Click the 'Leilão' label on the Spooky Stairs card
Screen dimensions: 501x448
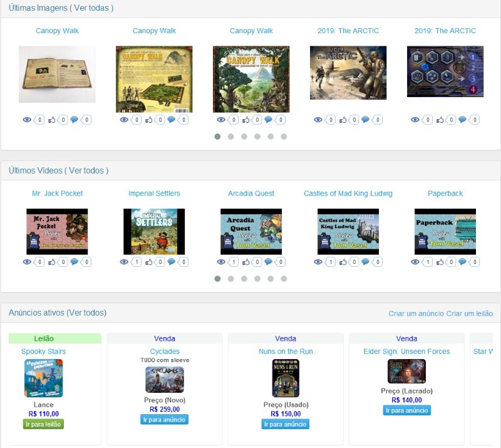(44, 338)
